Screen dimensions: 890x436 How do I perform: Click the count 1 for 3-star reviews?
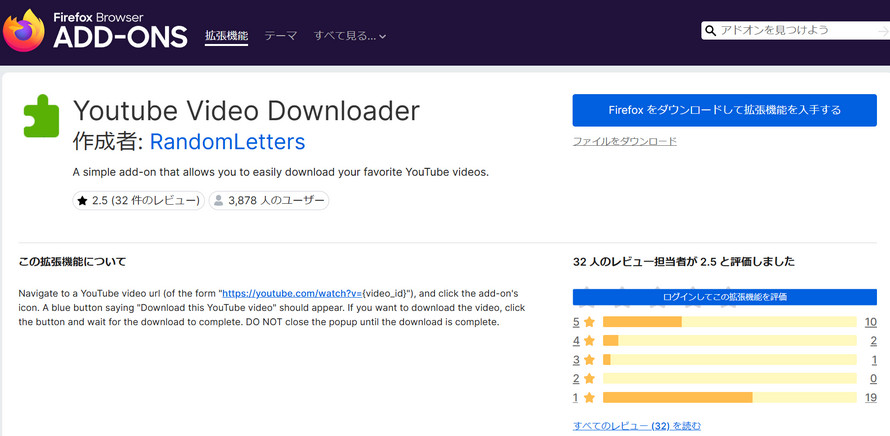click(x=874, y=359)
